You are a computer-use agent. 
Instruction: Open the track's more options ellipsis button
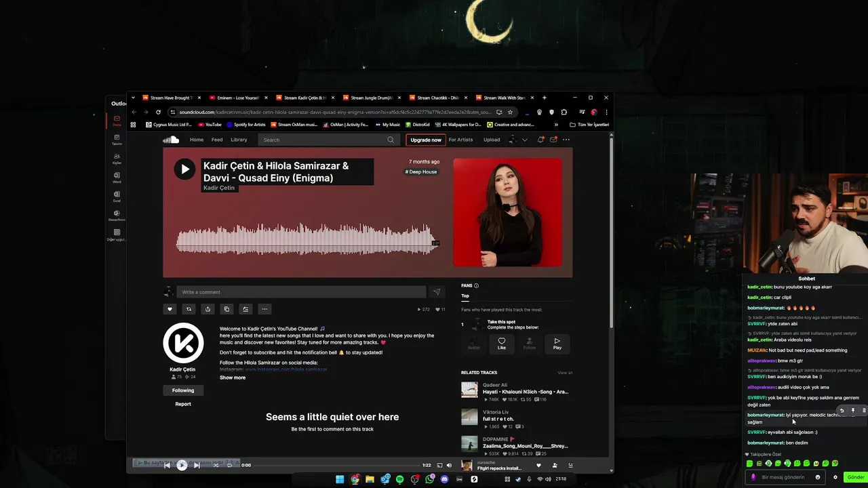coord(265,309)
